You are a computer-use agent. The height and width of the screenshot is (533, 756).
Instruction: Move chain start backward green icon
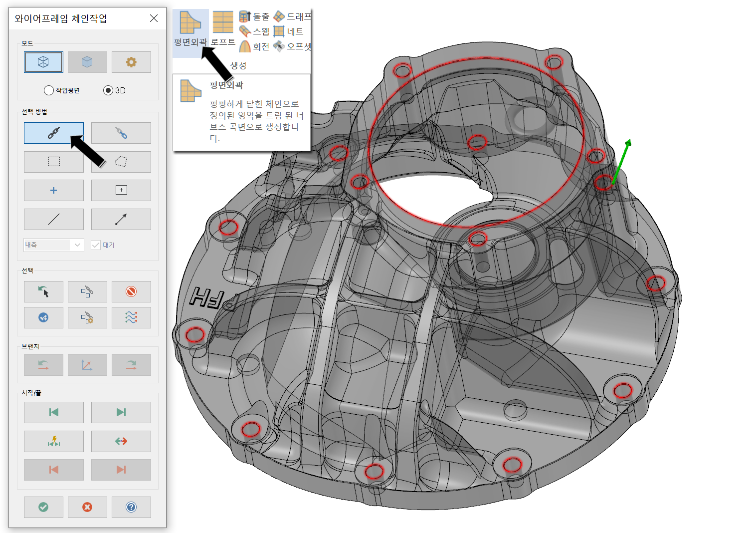[54, 412]
